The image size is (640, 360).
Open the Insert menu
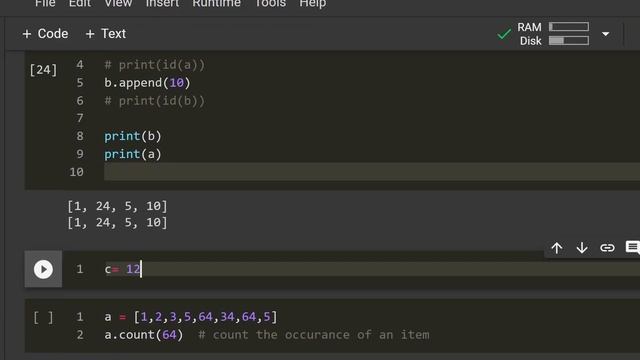click(162, 4)
